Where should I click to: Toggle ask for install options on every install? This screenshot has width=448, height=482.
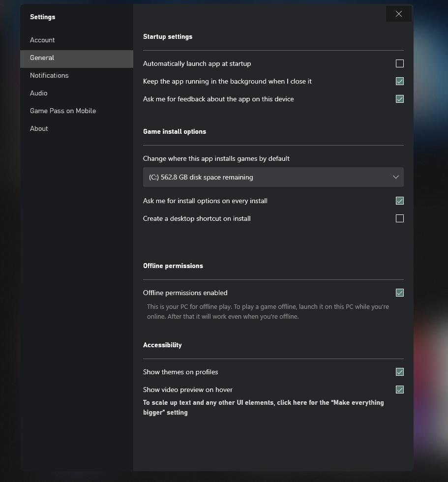(x=399, y=201)
